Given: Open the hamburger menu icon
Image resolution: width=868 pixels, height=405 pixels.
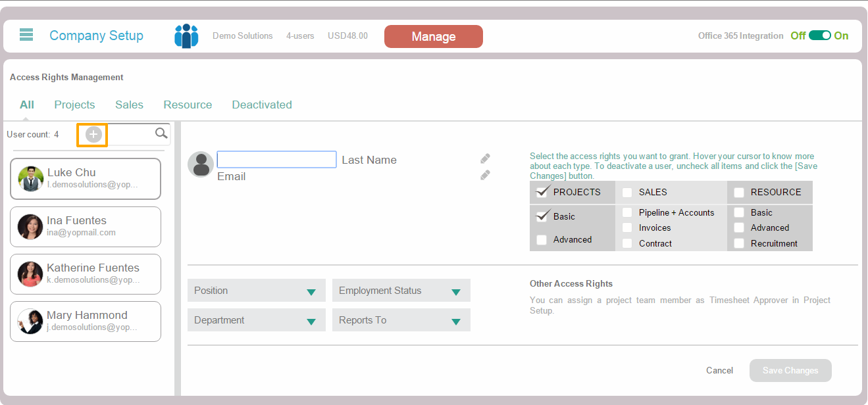Looking at the screenshot, I should click(x=26, y=35).
